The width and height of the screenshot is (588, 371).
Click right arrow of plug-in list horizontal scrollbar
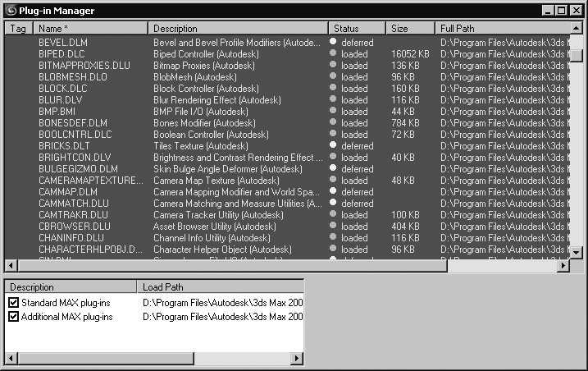pos(563,265)
